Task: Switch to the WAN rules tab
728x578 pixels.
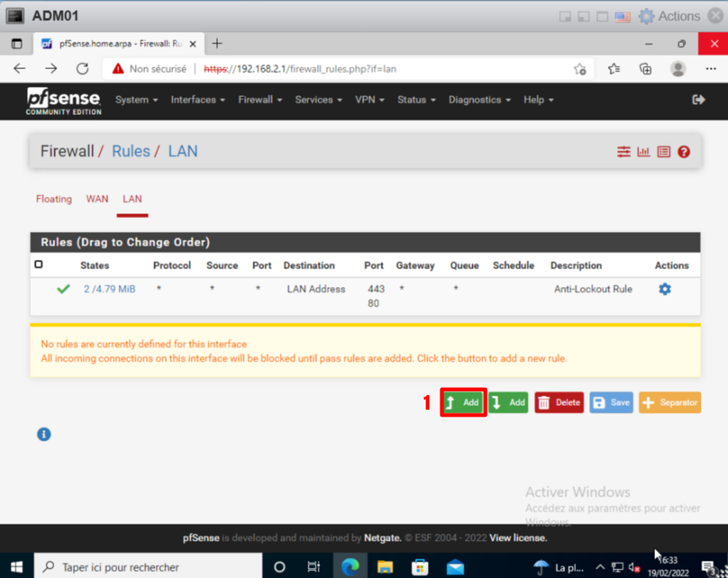Action: click(x=97, y=199)
